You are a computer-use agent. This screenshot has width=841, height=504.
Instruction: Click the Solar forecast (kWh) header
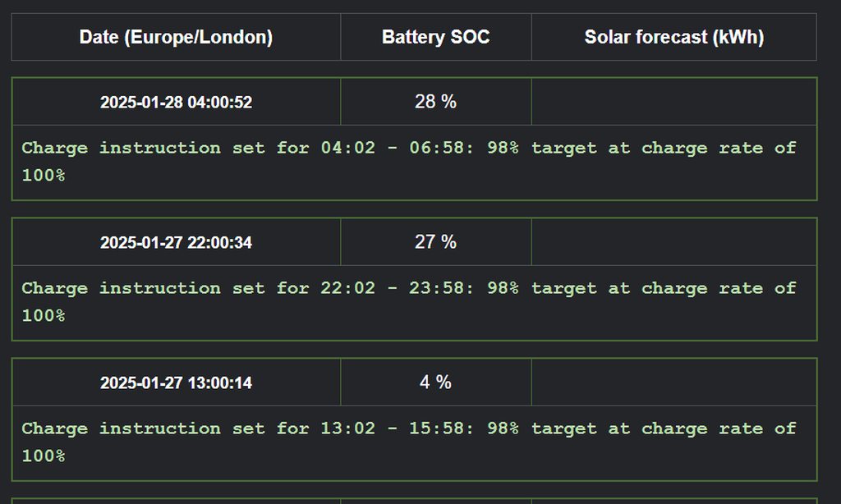(673, 37)
